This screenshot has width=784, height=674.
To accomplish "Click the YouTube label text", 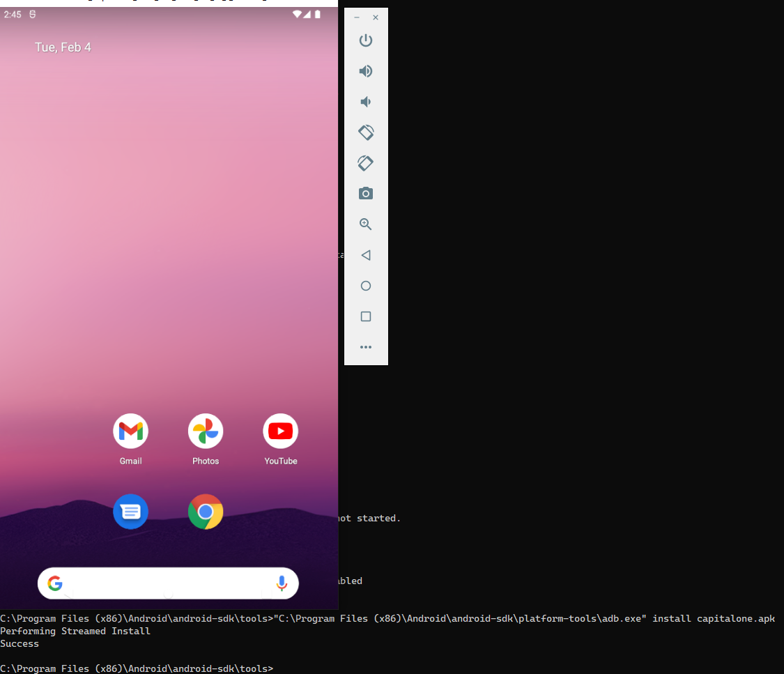I will coord(281,461).
